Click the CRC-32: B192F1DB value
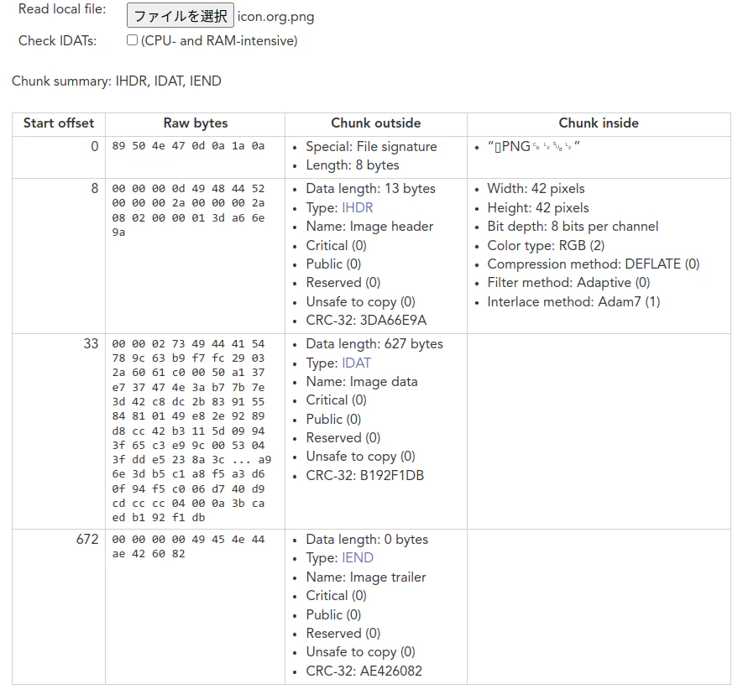The width and height of the screenshot is (743, 700). (365, 475)
